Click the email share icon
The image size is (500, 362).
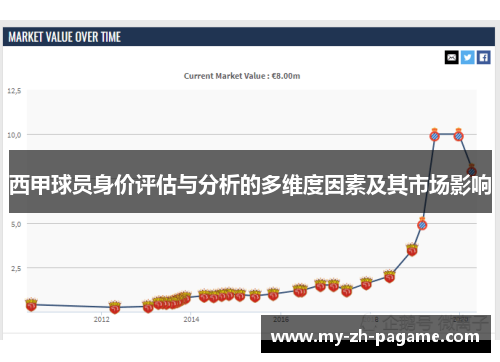click(451, 57)
